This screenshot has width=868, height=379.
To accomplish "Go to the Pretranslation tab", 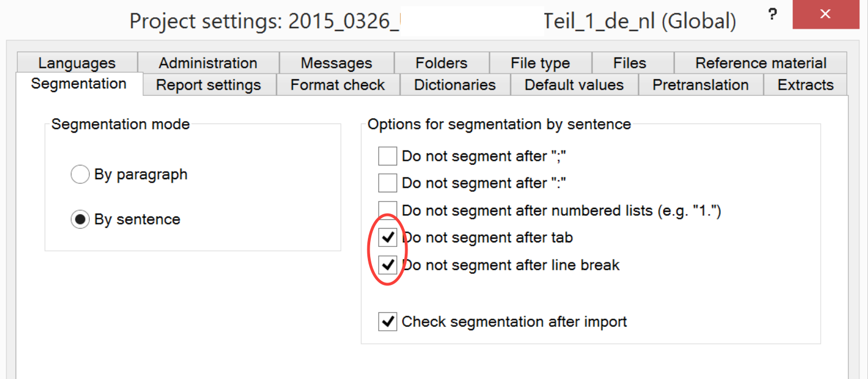I will (700, 85).
